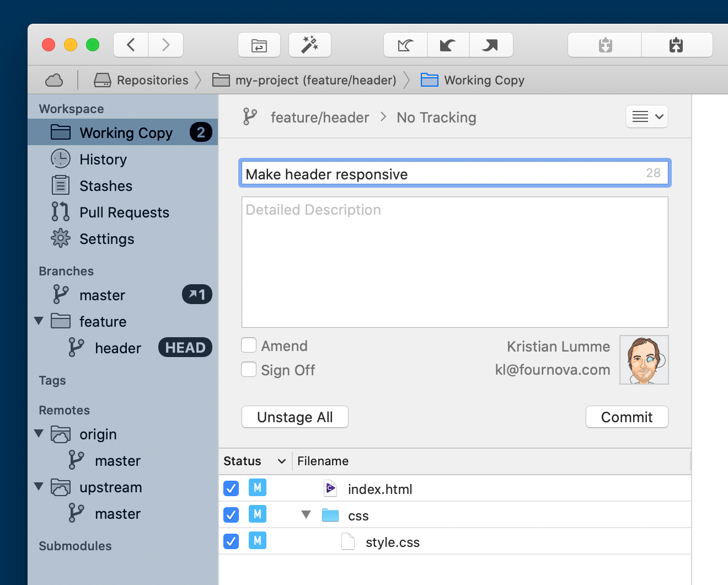Enable the Amend checkbox

coord(249,345)
